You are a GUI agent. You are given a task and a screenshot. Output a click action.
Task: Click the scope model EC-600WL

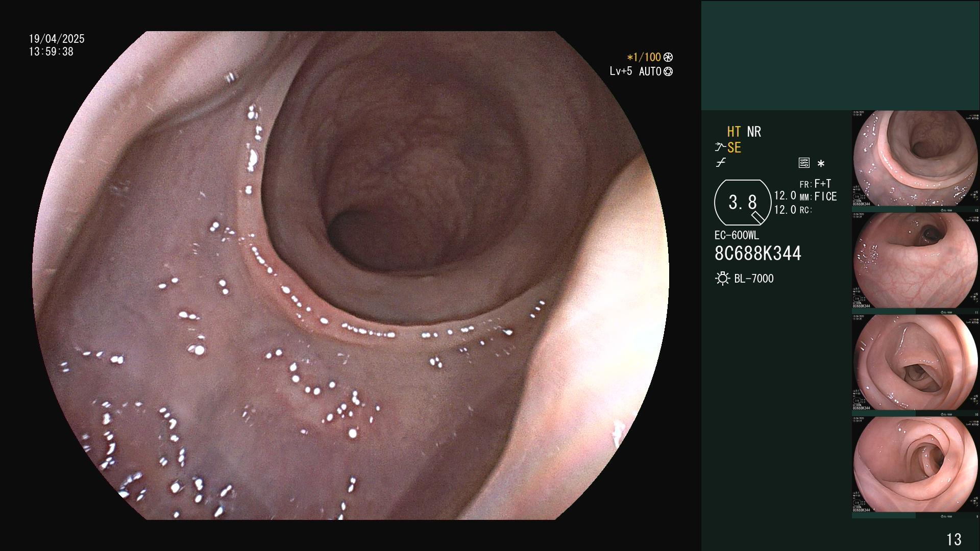tap(737, 235)
